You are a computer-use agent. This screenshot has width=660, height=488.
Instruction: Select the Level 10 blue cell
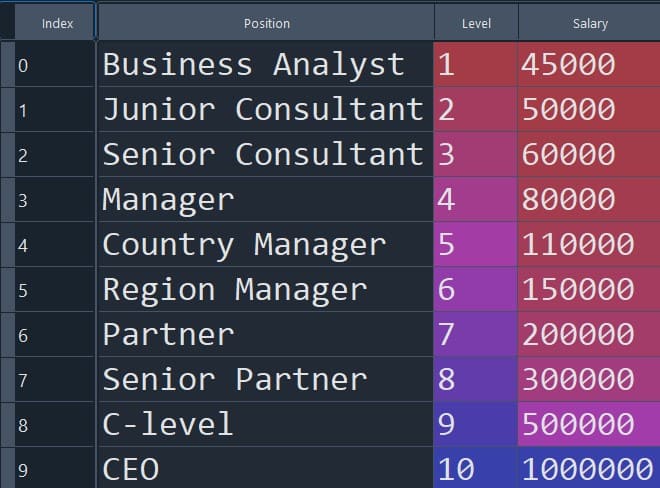476,469
